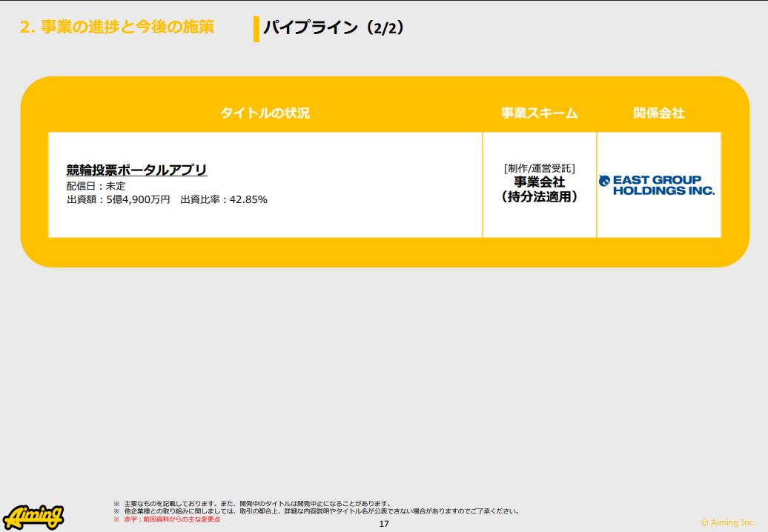This screenshot has height=532, width=768.
Task: Click the 出資額：5億4,900万円 text
Action: click(x=119, y=199)
